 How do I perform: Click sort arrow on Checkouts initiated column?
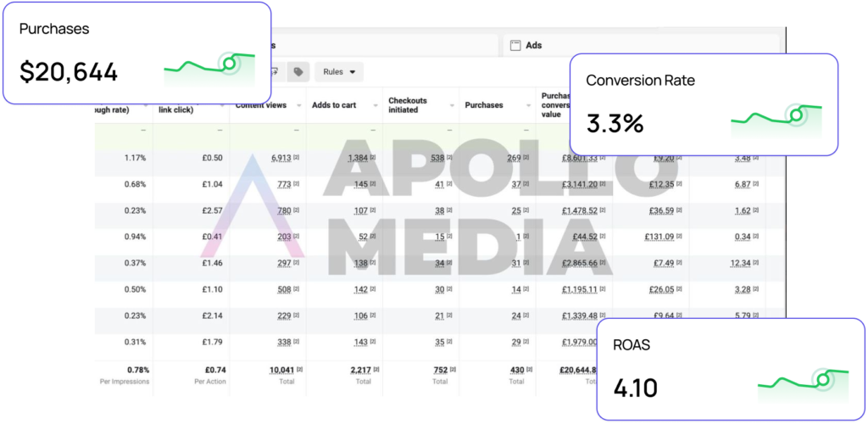tap(450, 106)
